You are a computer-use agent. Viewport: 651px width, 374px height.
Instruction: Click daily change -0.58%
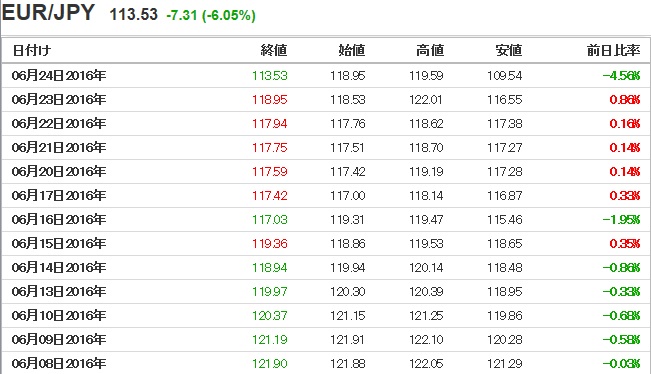pos(622,340)
